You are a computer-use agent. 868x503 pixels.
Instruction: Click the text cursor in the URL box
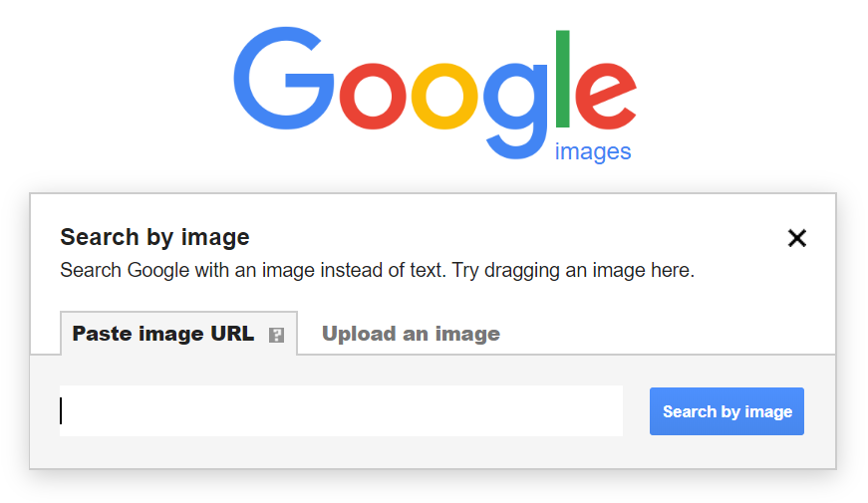61,411
